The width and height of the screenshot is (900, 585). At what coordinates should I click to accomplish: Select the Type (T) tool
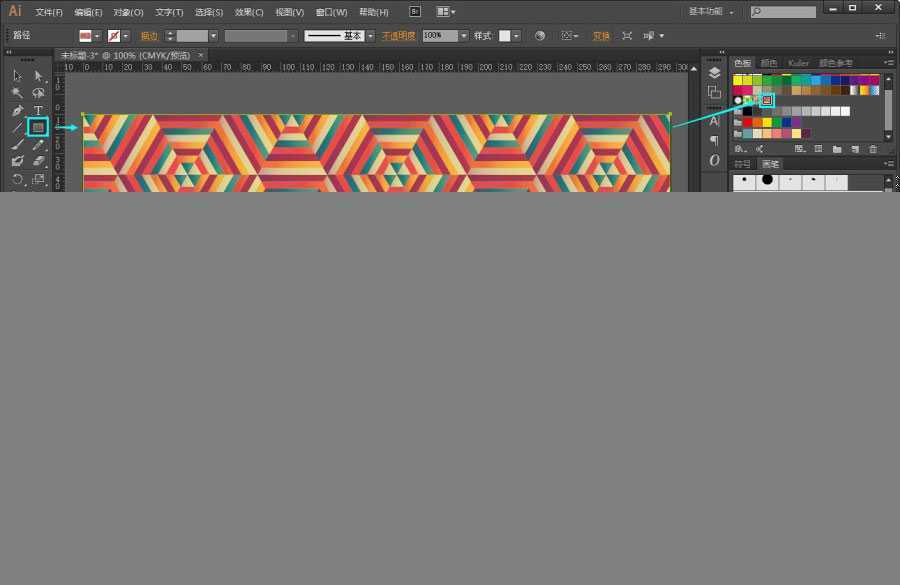click(38, 110)
